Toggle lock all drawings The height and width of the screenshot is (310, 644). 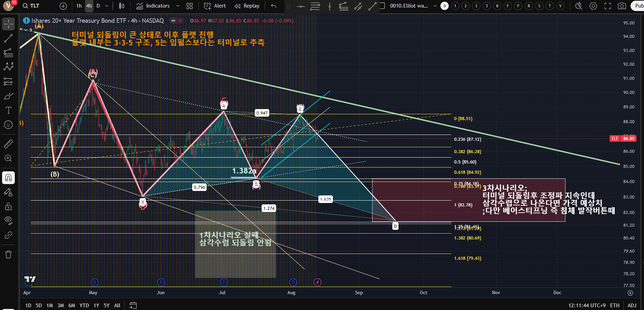pos(8,206)
